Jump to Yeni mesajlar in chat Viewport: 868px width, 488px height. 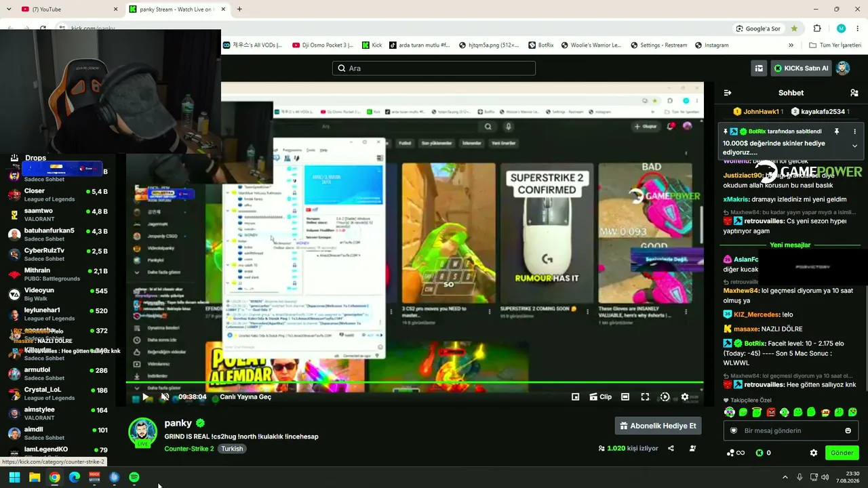click(790, 245)
